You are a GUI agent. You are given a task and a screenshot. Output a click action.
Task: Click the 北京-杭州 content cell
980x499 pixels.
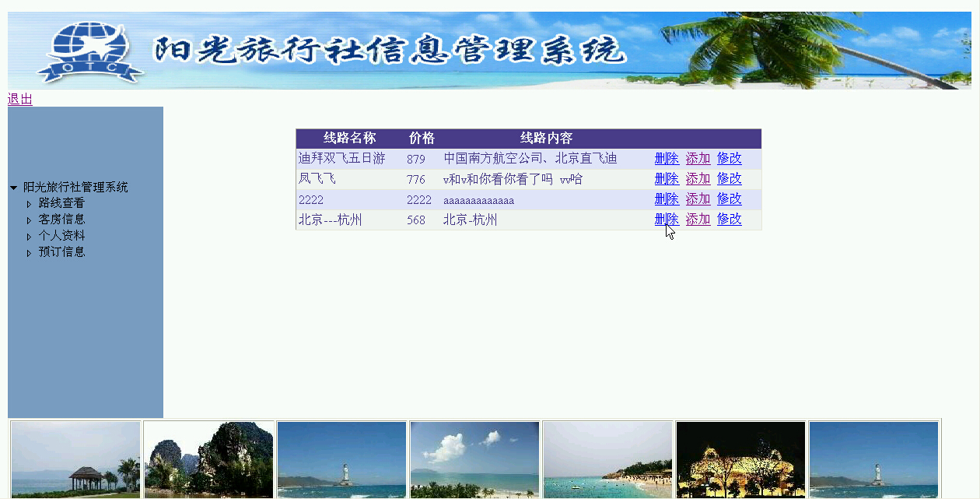[x=470, y=220]
